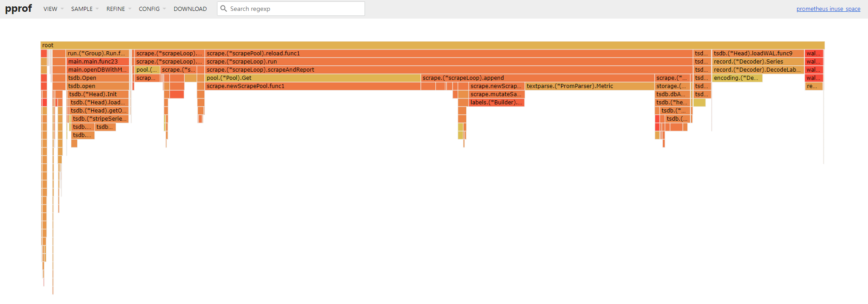Screen dimensions: 868x304
Task: Focus the Search regexp field
Action: pos(295,9)
